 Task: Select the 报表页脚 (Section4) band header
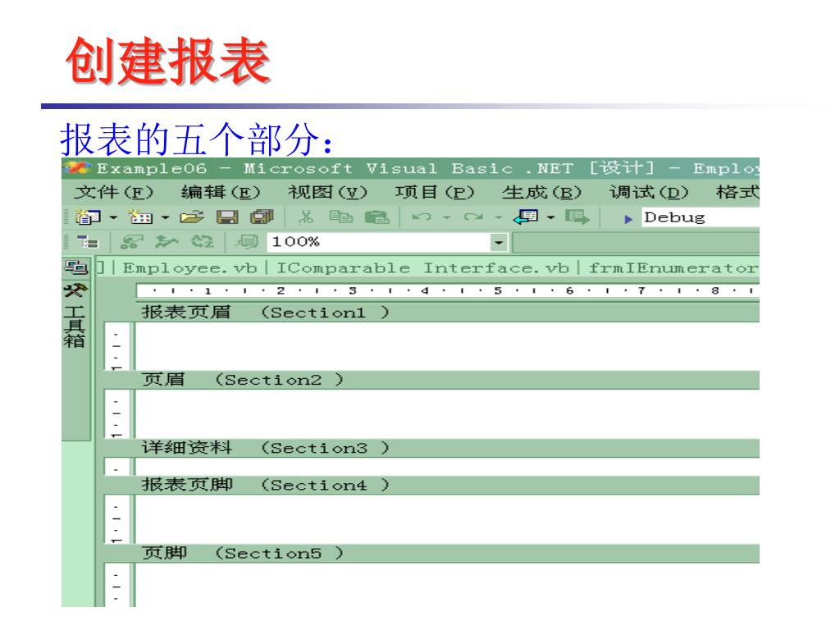pos(431,486)
